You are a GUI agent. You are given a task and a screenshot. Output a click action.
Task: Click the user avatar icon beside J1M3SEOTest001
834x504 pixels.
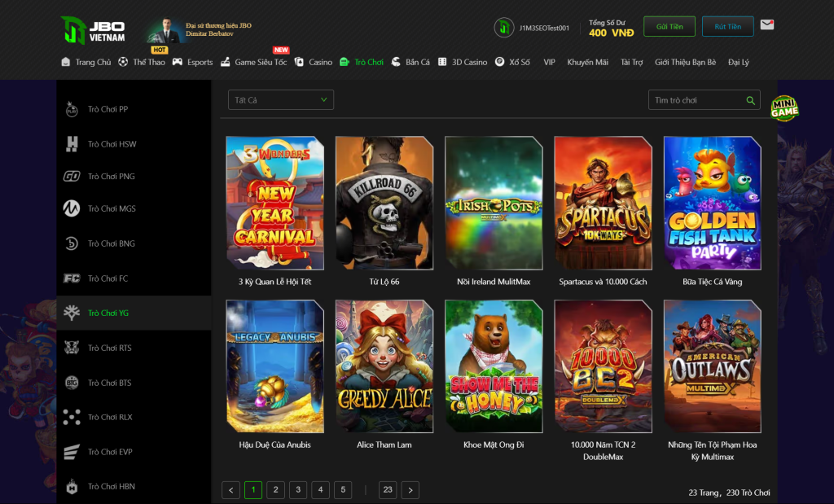pyautogui.click(x=503, y=28)
